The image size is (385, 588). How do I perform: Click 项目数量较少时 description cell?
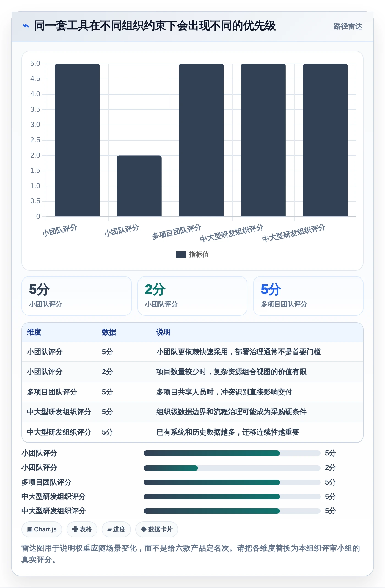tap(231, 372)
